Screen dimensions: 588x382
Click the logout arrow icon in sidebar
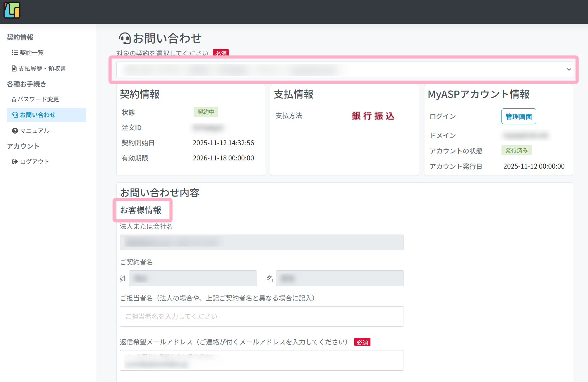click(x=15, y=162)
